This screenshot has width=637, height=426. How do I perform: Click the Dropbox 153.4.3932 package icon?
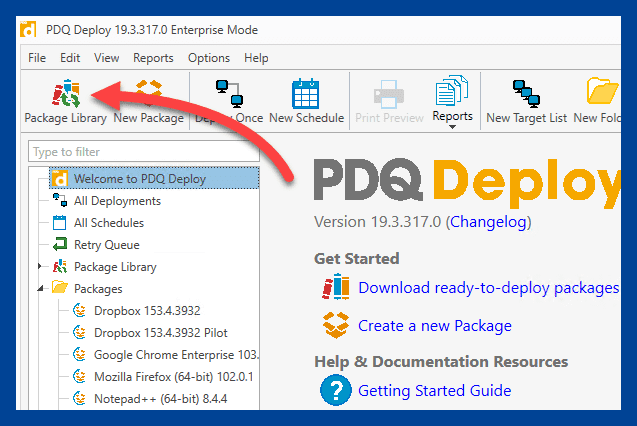79,310
